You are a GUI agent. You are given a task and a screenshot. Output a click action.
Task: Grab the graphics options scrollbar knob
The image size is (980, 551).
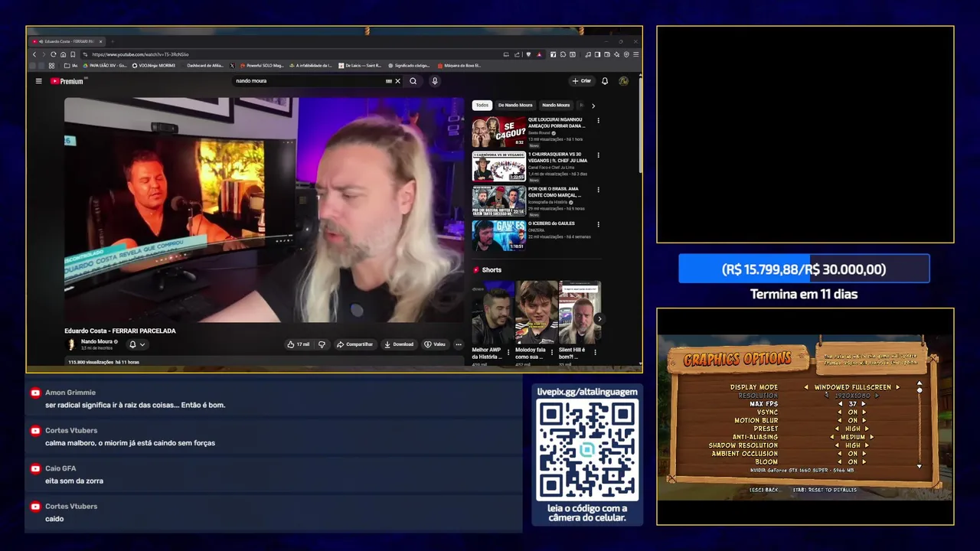pos(920,390)
